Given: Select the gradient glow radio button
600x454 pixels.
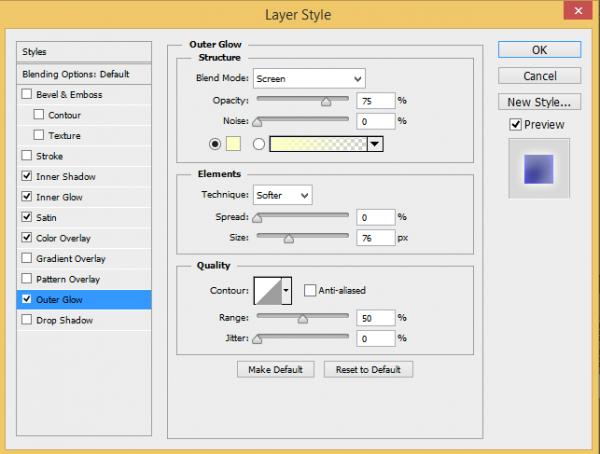Looking at the screenshot, I should point(259,144).
